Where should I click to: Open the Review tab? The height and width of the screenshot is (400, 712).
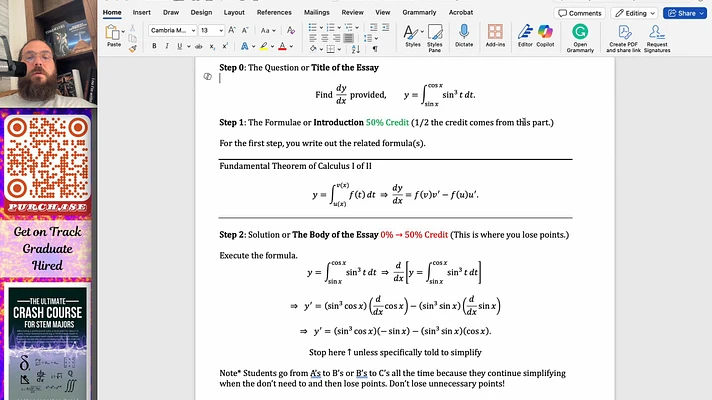[352, 12]
